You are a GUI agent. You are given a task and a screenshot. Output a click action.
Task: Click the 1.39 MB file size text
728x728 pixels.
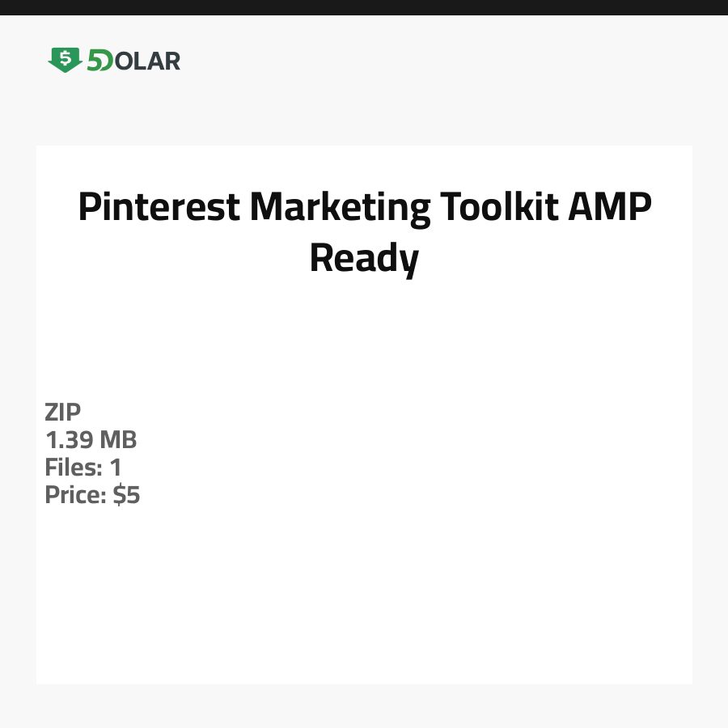(x=91, y=440)
